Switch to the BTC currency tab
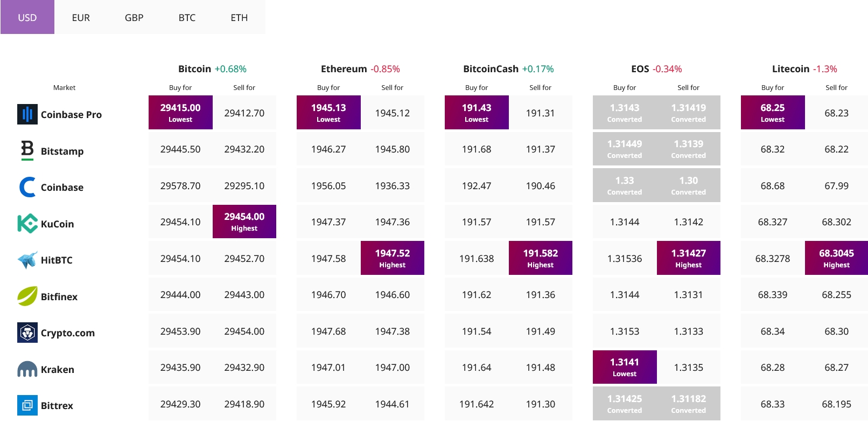 pyautogui.click(x=187, y=17)
